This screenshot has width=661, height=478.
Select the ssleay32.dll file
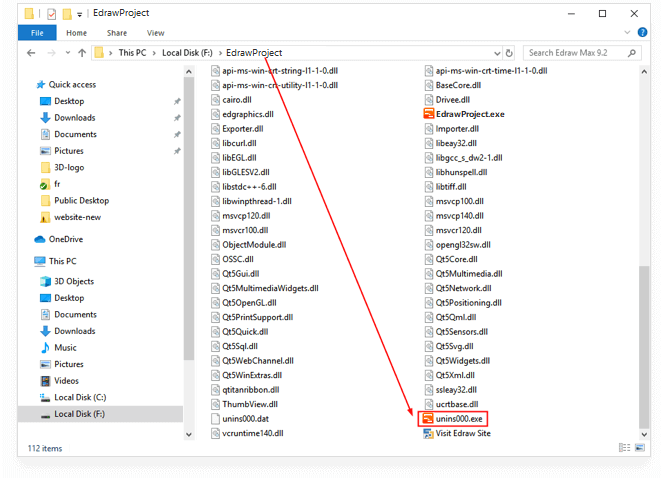[451, 389]
